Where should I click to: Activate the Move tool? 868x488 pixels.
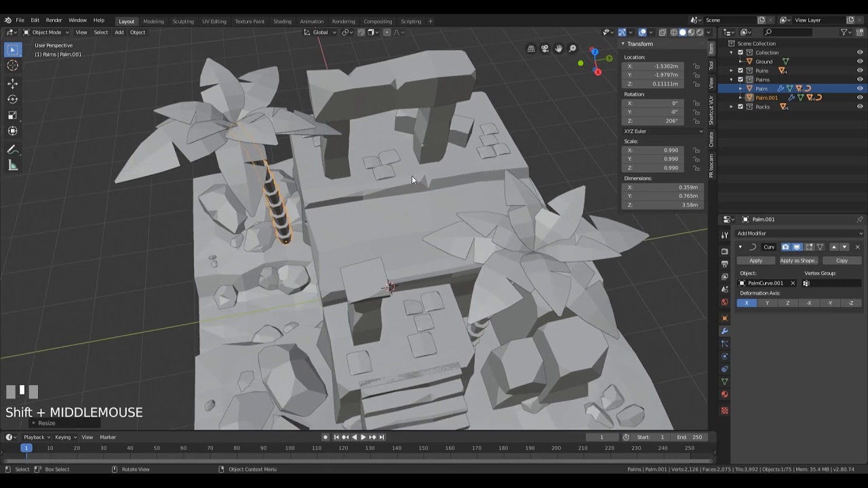pos(12,83)
